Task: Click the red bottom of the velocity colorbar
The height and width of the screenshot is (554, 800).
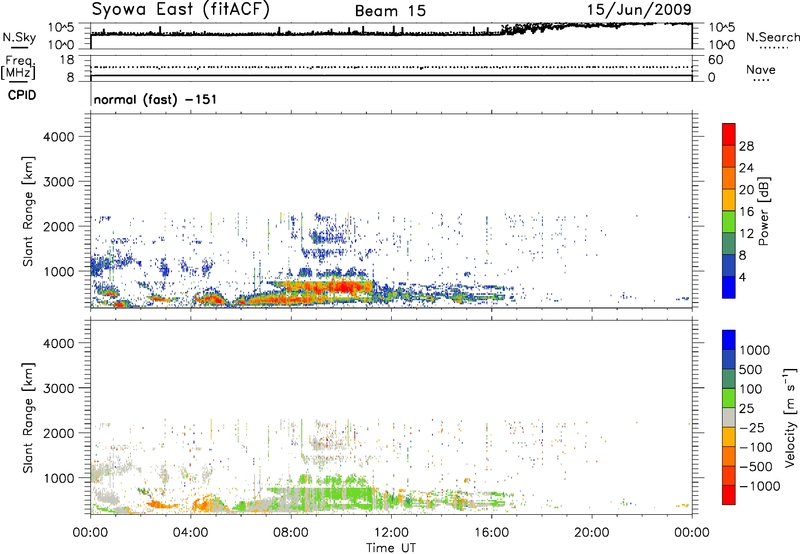Action: coord(729,495)
